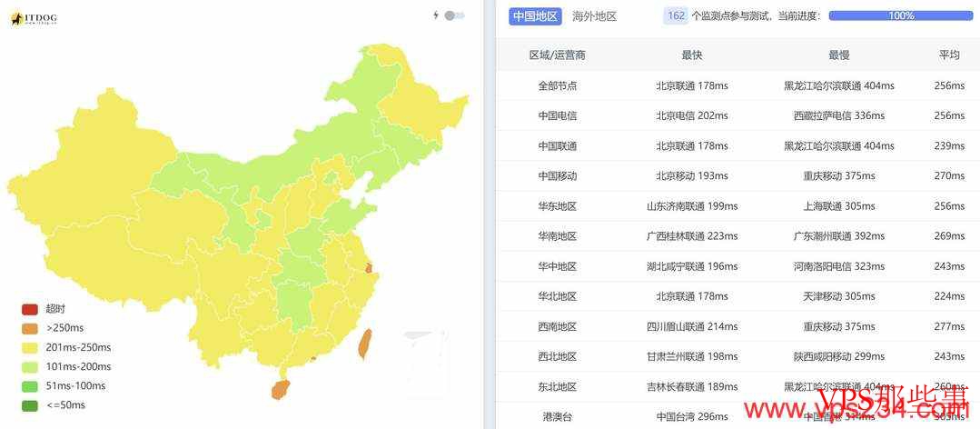
Task: Click the 101ms-200ms legend swatch
Action: (x=30, y=366)
